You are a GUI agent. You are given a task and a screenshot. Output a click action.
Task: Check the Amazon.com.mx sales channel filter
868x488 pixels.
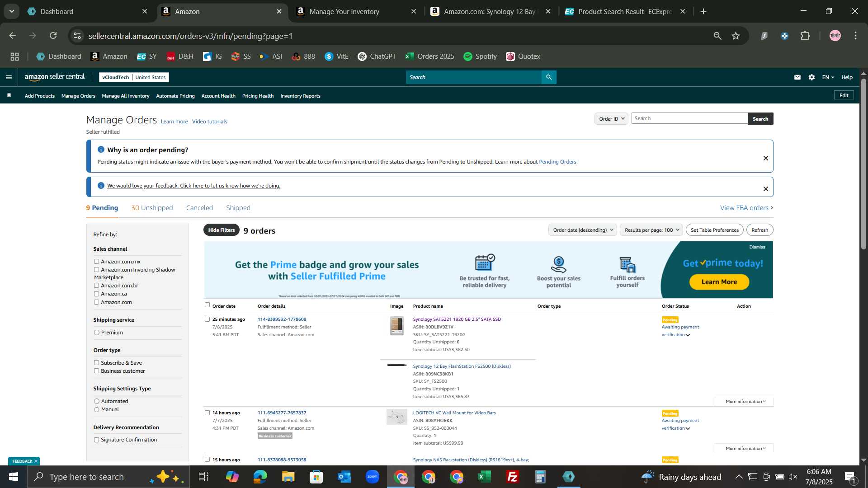point(96,261)
